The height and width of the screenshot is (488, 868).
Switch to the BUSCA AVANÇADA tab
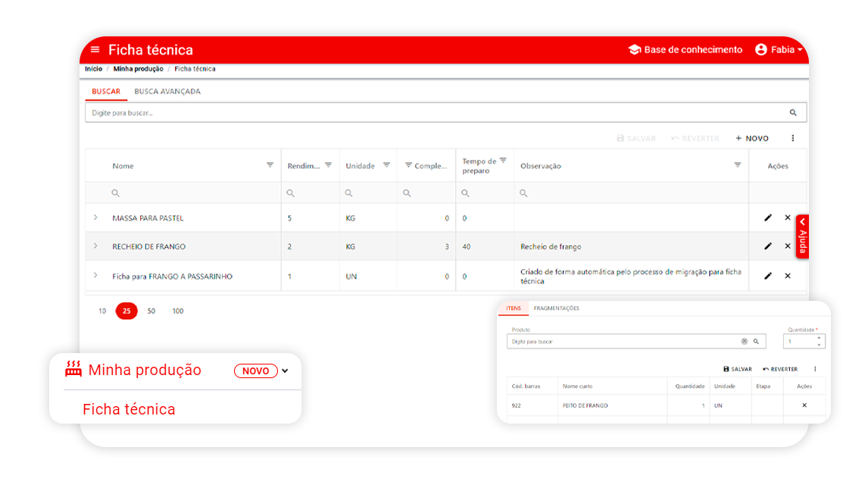pyautogui.click(x=167, y=92)
